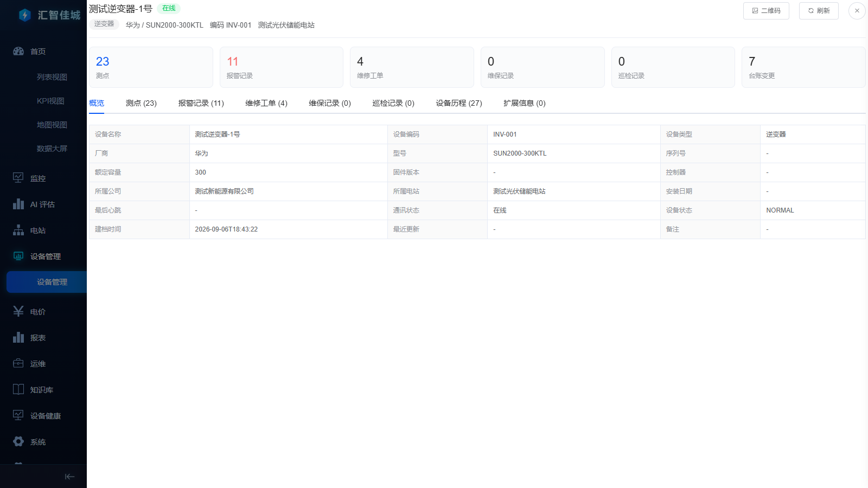Screen dimensions: 868x488
Task: Click the 0 巡检记录 stat card
Action: pyautogui.click(x=673, y=67)
